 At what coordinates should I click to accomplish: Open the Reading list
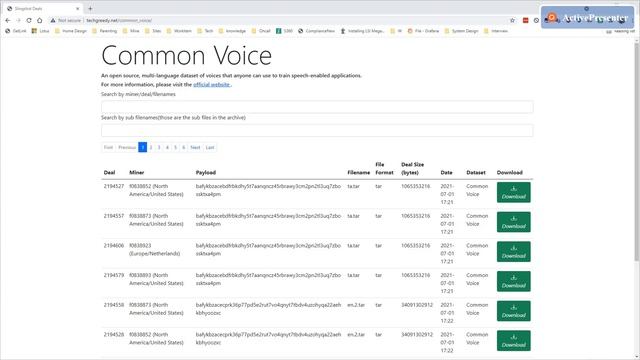click(620, 31)
